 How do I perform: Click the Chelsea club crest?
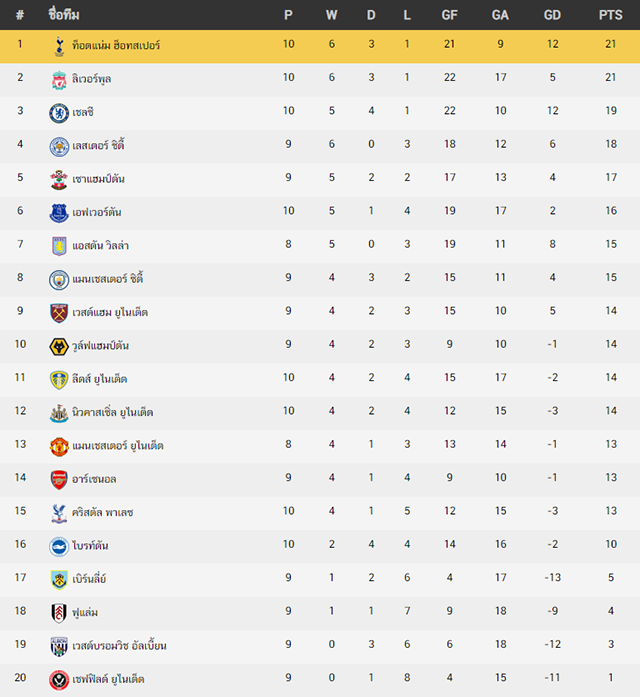click(59, 113)
